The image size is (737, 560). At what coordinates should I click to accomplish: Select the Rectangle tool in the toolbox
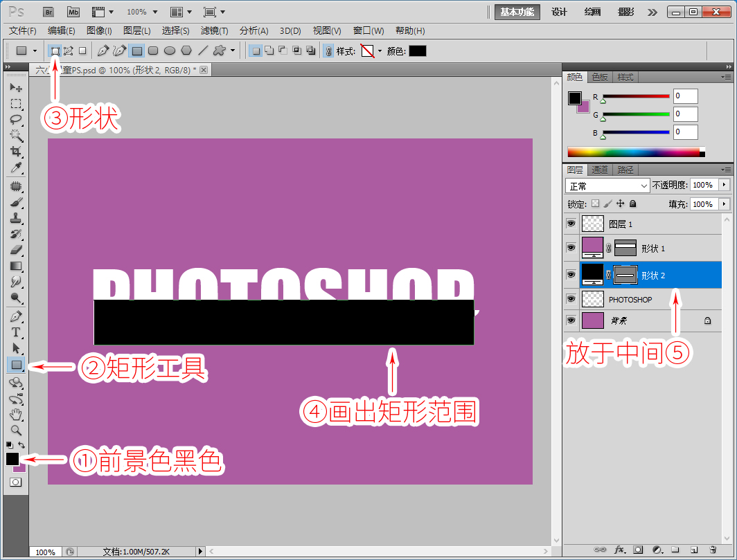[16, 365]
